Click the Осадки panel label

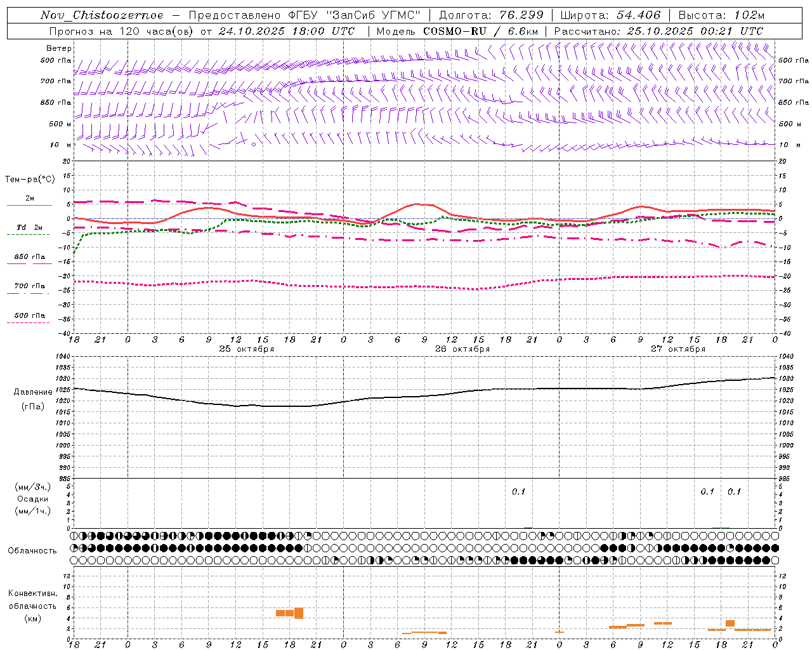pyautogui.click(x=32, y=499)
